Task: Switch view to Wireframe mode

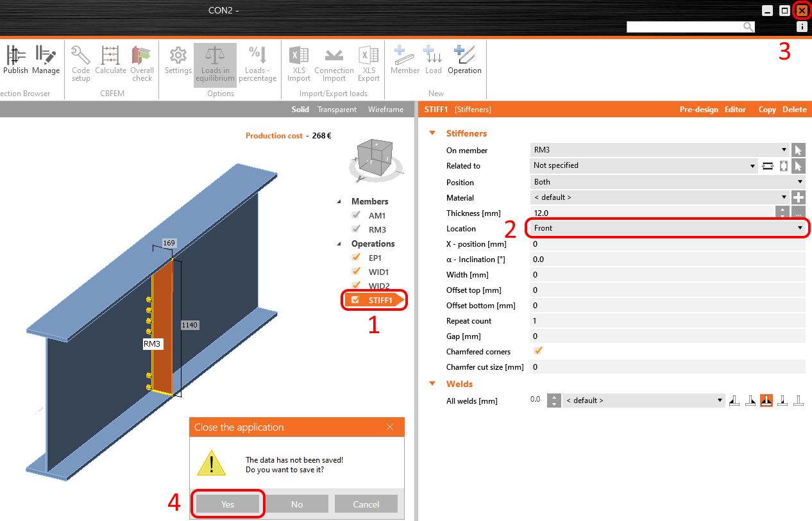Action: click(385, 110)
